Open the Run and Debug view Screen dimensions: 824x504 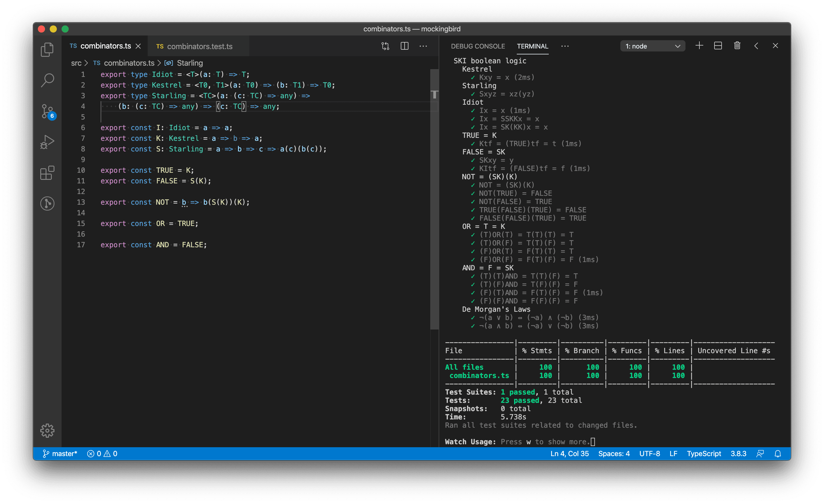point(47,142)
